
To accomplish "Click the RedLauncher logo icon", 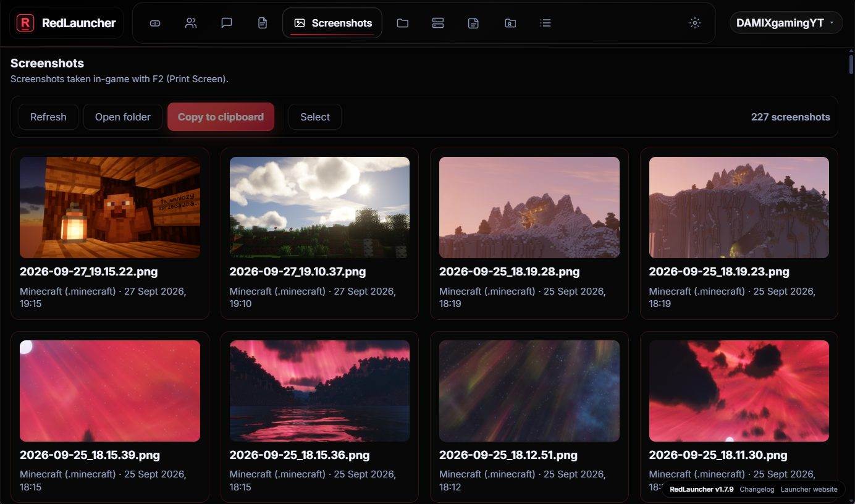I will [x=25, y=23].
